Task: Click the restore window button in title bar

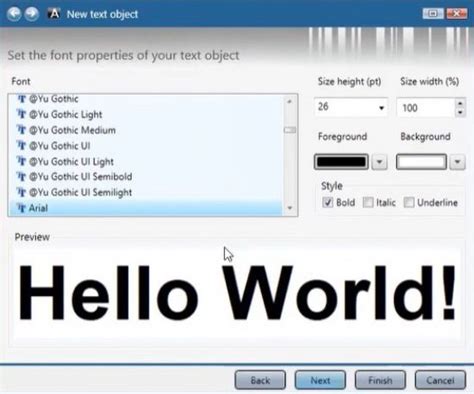Action: (433, 13)
